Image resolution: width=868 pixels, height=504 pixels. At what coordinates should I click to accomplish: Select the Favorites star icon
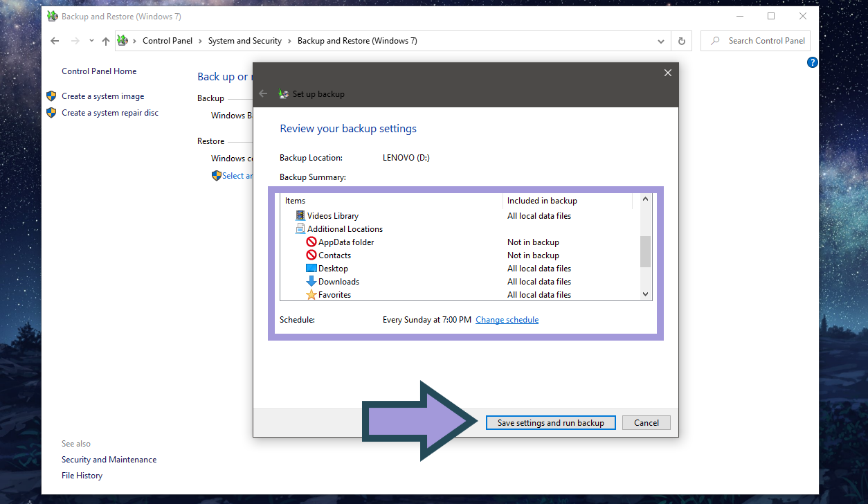tap(311, 294)
